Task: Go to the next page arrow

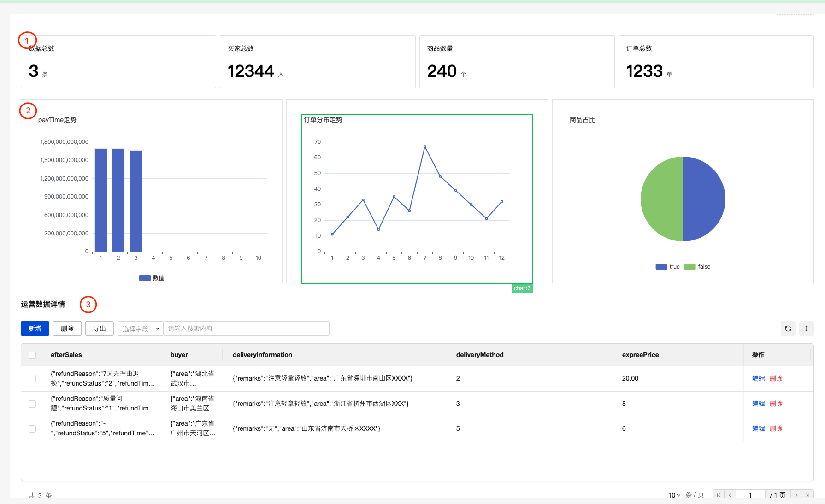Action: coord(796,495)
